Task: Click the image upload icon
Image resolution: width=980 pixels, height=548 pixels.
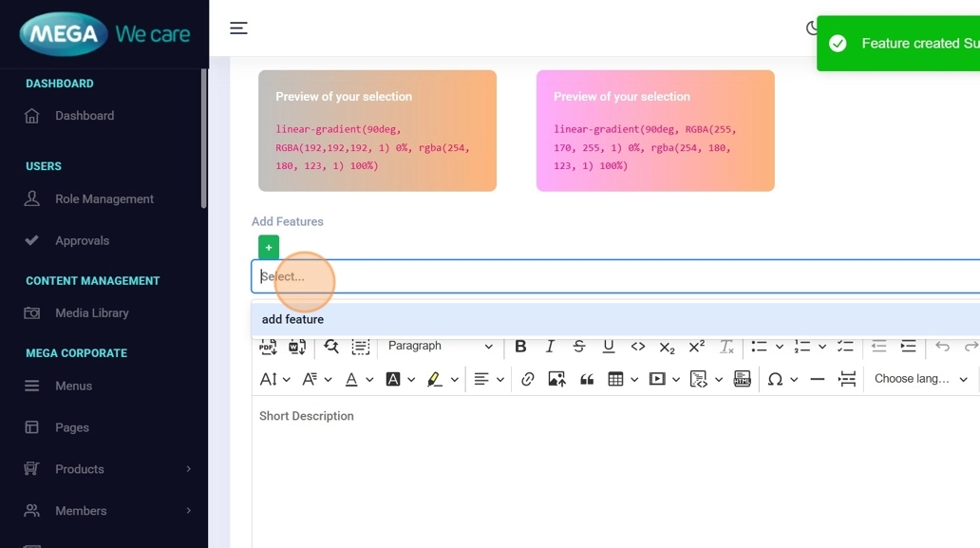Action: 556,379
